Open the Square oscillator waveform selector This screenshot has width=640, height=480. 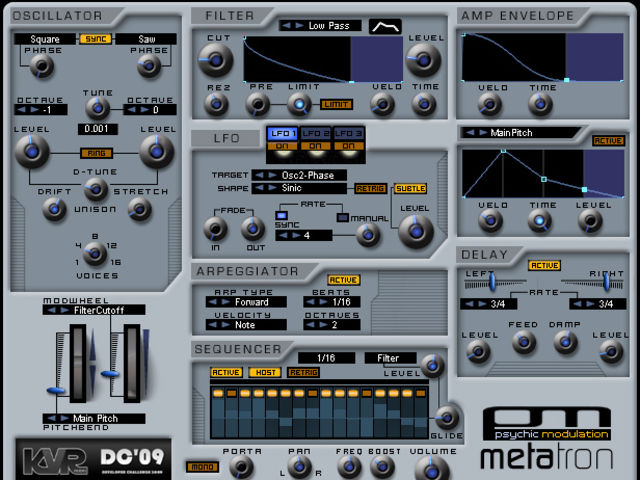click(x=45, y=39)
